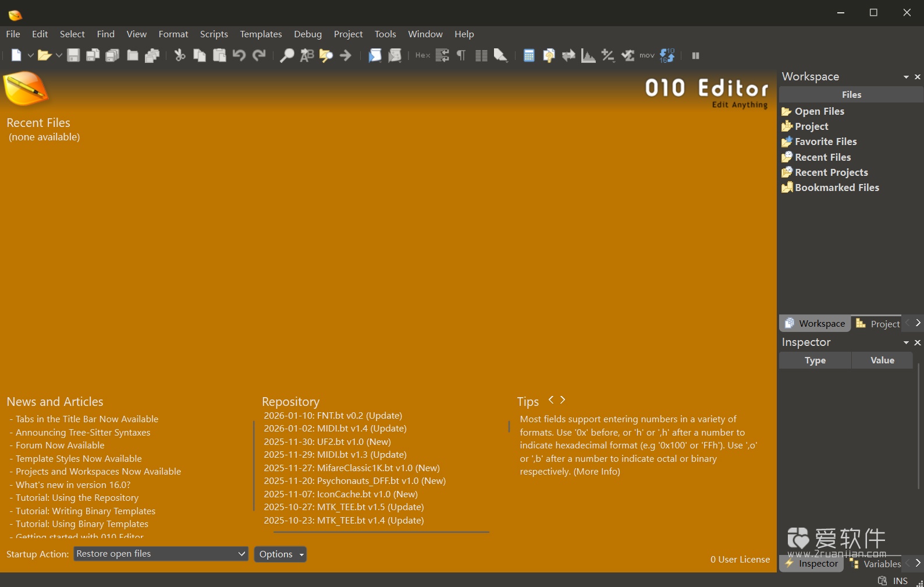This screenshot has width=924, height=587.
Task: Click the pause icon at the toolbar's right end
Action: coord(695,55)
